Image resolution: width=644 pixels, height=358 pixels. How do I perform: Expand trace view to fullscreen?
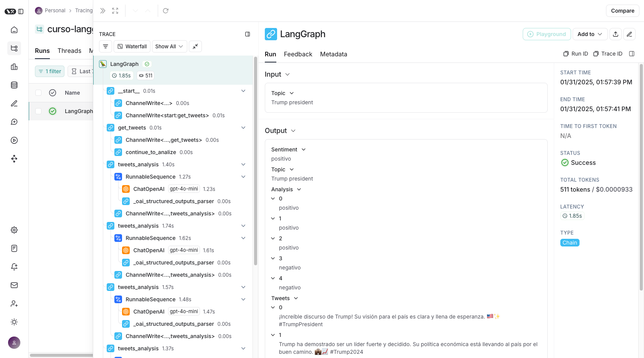115,11
